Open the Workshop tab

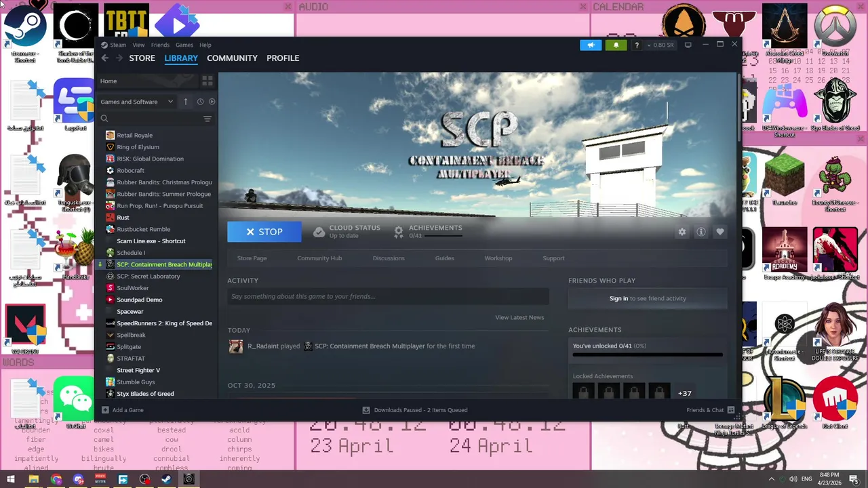498,258
